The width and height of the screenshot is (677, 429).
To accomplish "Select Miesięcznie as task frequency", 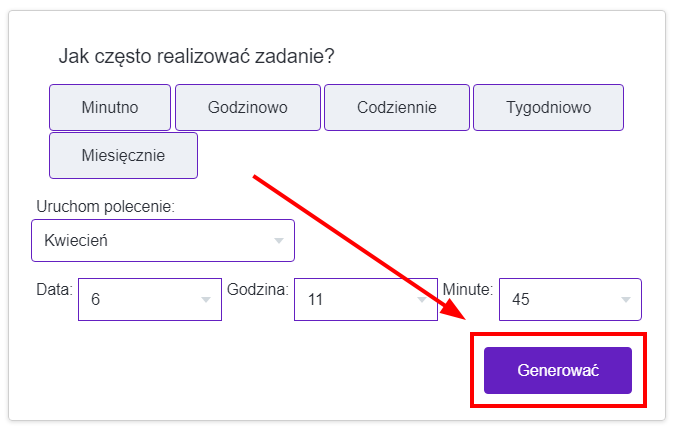I will [x=123, y=156].
